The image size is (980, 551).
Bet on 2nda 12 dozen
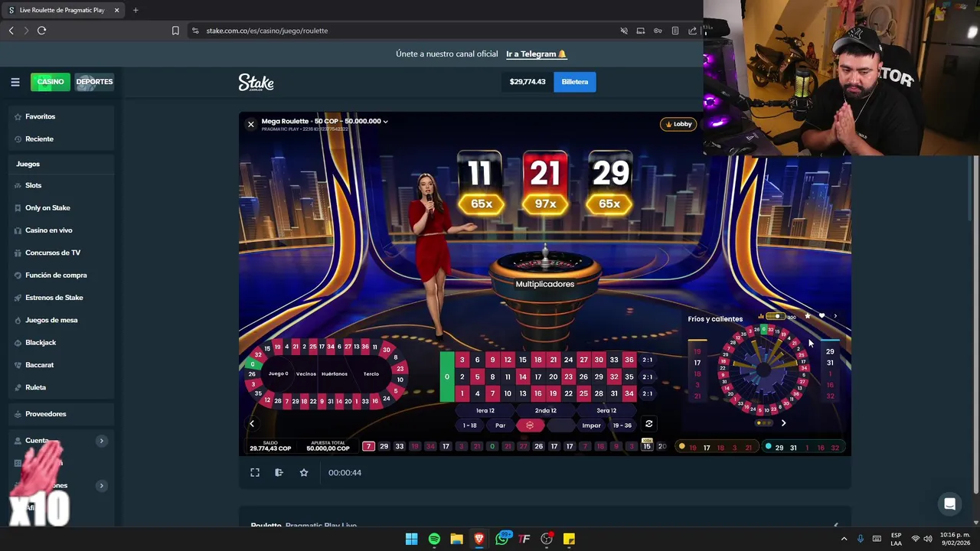[x=546, y=410]
